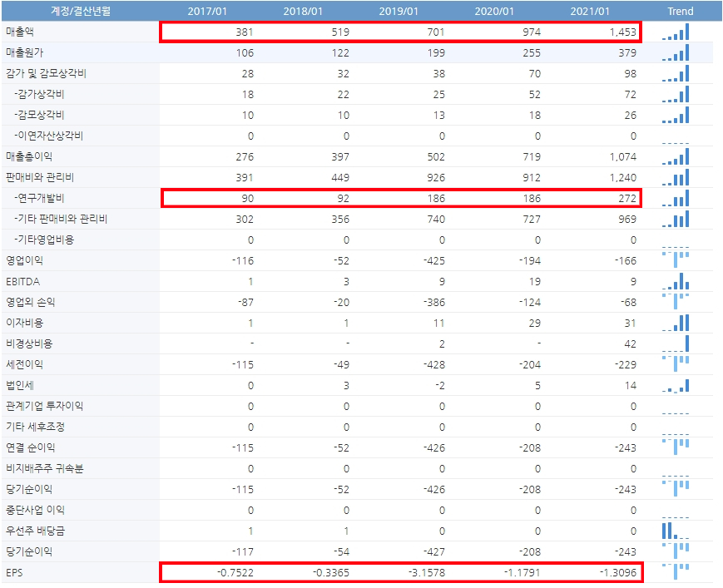
Task: Select the 2017/01 column header
Action: pos(207,11)
